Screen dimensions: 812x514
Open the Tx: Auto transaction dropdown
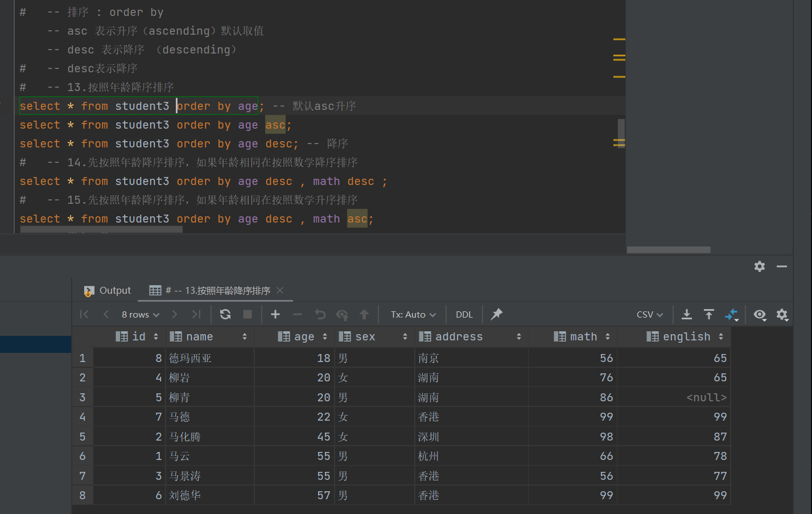click(x=414, y=314)
